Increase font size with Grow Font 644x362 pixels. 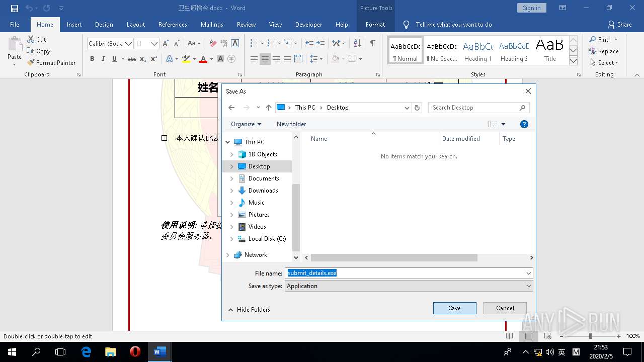[x=166, y=43]
